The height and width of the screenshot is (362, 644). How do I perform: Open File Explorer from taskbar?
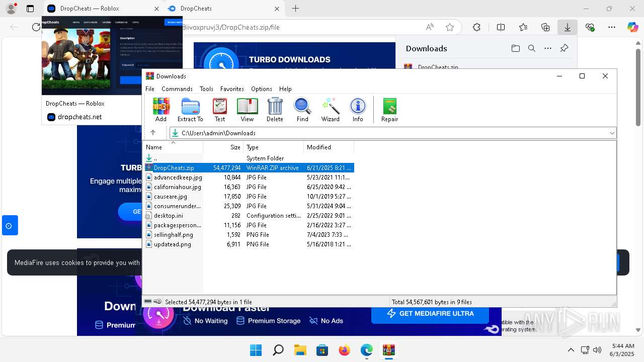pyautogui.click(x=300, y=350)
